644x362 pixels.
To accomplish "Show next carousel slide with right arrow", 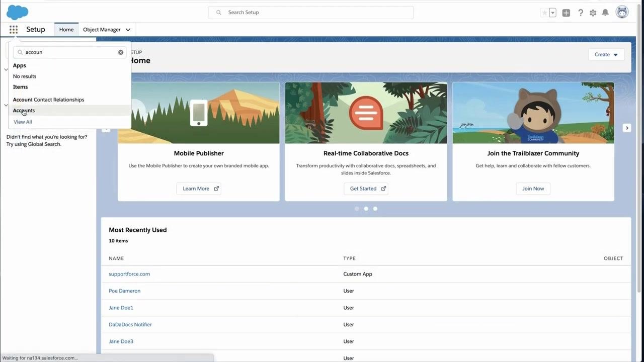I will (627, 128).
